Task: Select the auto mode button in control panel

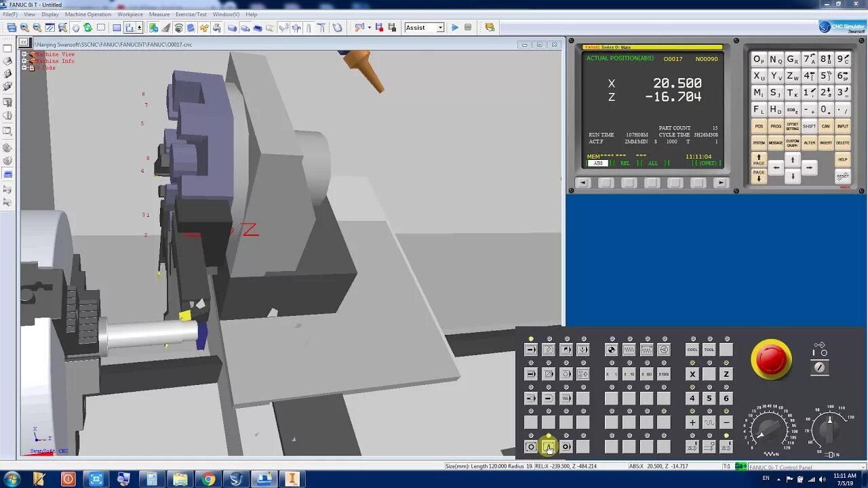Action: coord(531,350)
